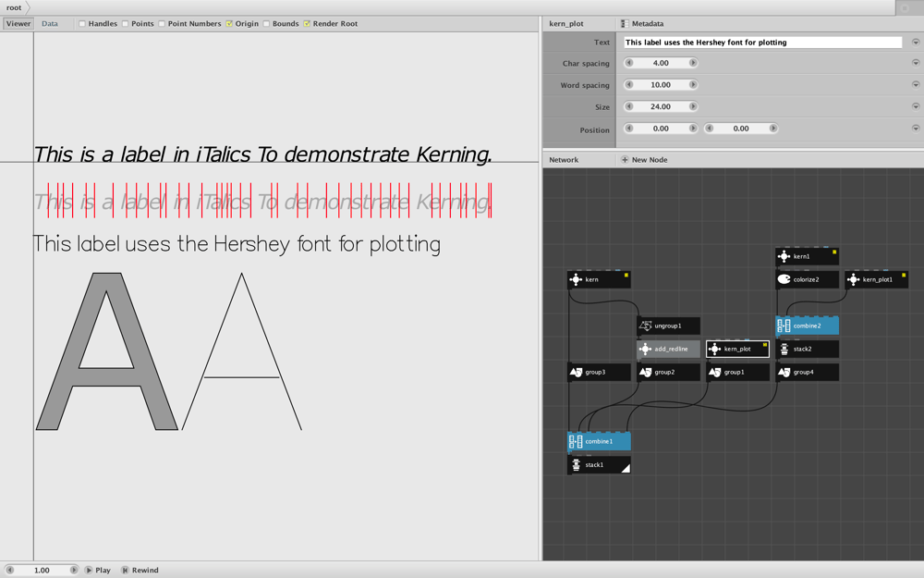Click the combine1 node icon
The width and height of the screenshot is (924, 578).
pos(577,441)
